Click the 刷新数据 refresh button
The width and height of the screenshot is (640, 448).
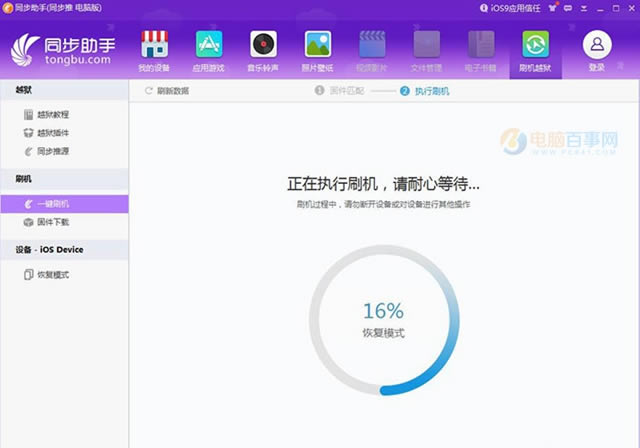(167, 91)
